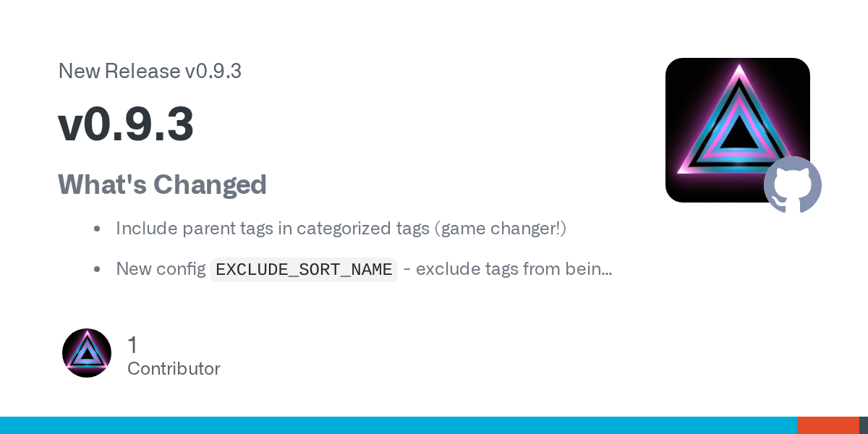Viewport: 868px width, 434px height.
Task: Click the second bullet point dot
Action: tap(97, 270)
